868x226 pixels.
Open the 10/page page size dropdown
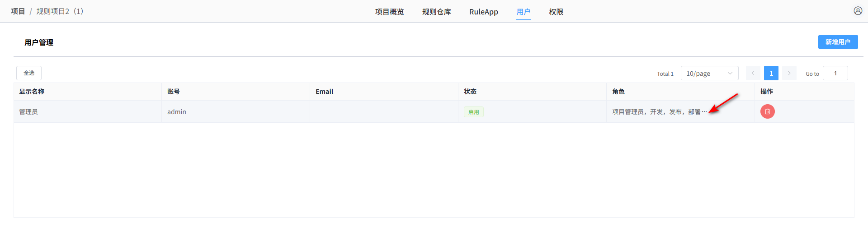709,73
